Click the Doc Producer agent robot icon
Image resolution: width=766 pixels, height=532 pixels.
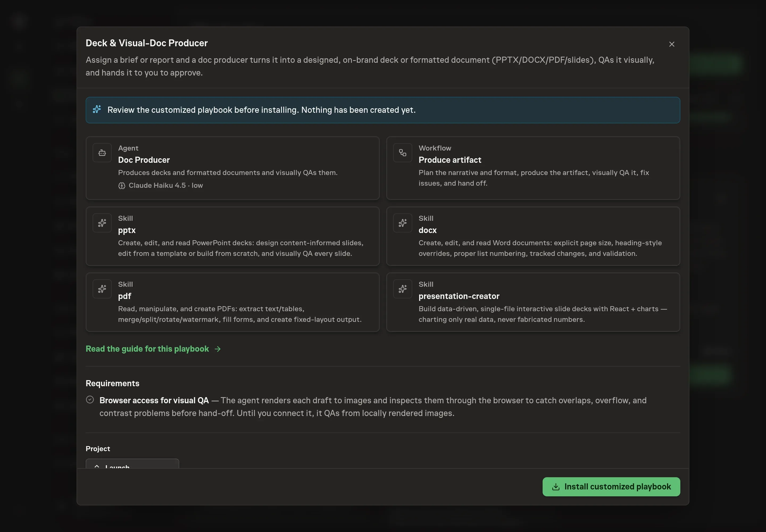pos(102,153)
